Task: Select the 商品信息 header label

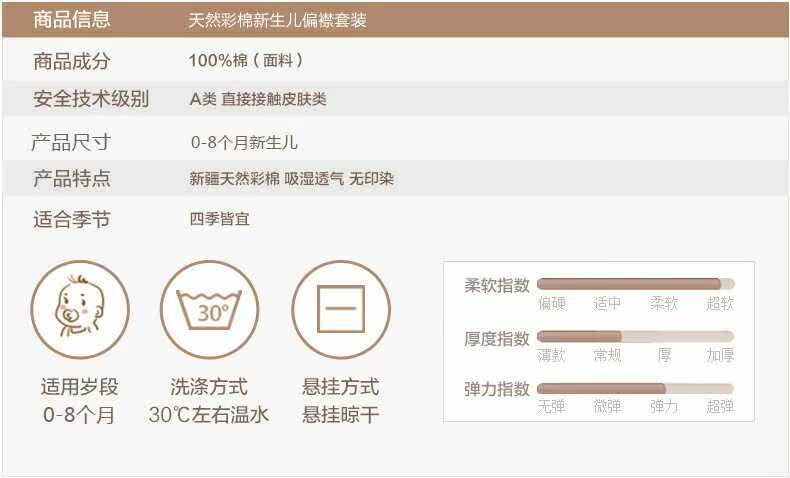Action: coord(72,20)
